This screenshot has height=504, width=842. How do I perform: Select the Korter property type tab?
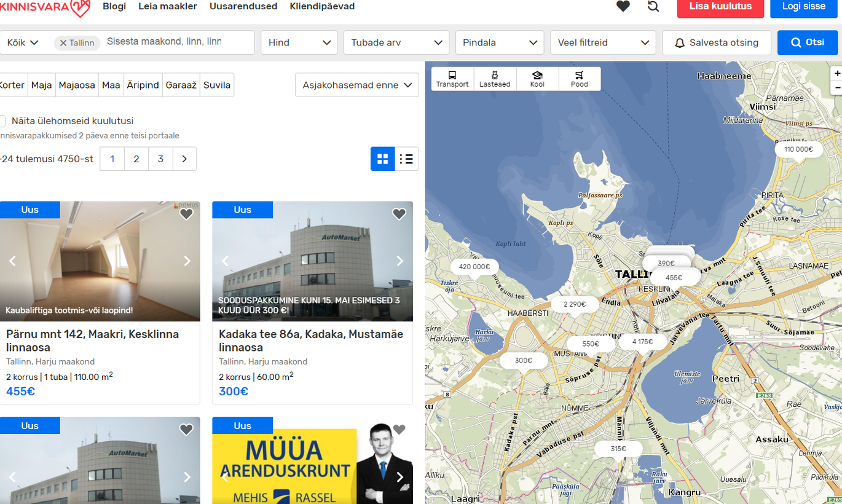(12, 85)
